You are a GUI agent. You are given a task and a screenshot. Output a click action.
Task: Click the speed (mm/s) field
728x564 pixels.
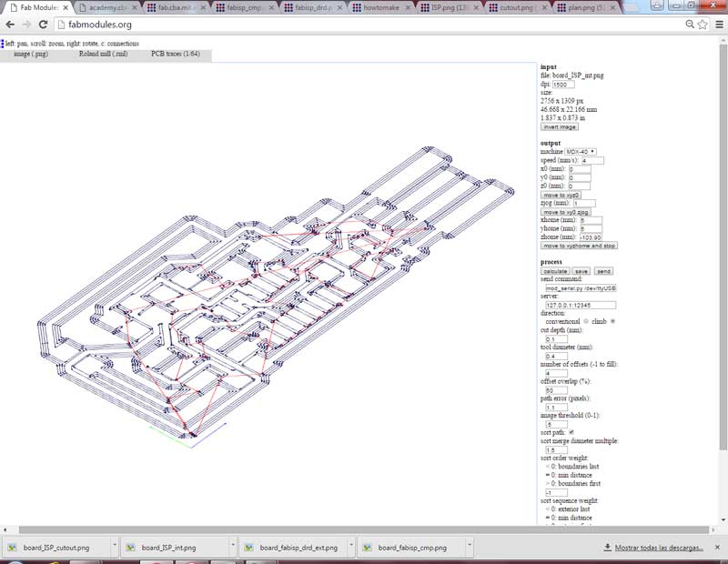point(593,161)
